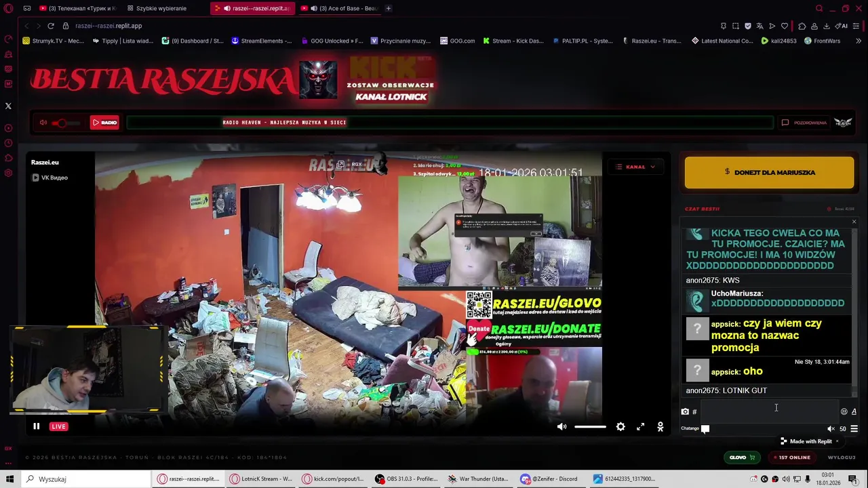The height and width of the screenshot is (488, 868).
Task: Open the chat emoji picker
Action: pos(844,411)
